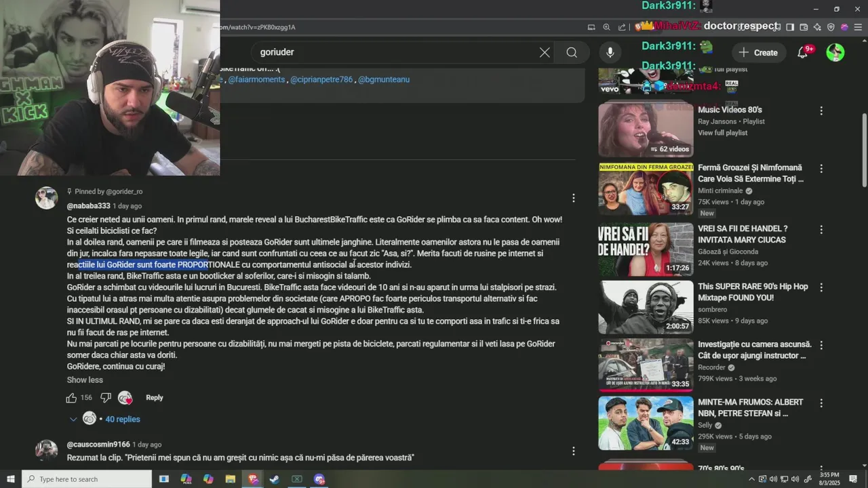This screenshot has height=488, width=868.
Task: Toggle the Brave sidebar panel icon
Action: [x=790, y=27]
